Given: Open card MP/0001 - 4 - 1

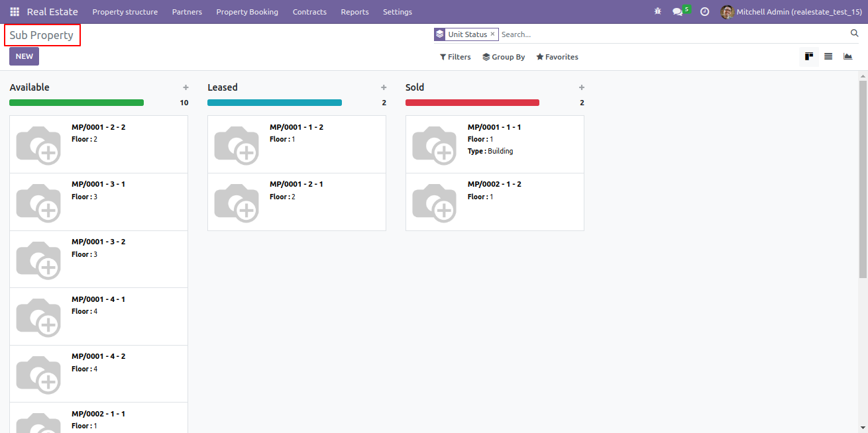Looking at the screenshot, I should point(99,316).
